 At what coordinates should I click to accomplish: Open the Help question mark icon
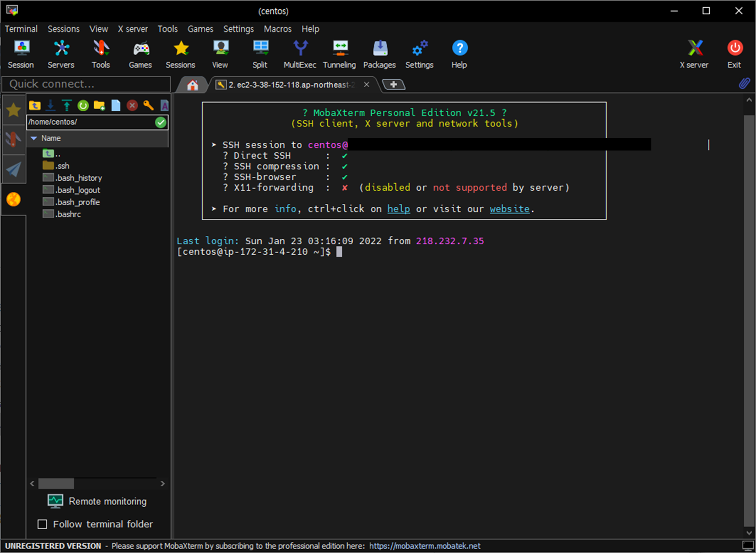click(x=460, y=54)
